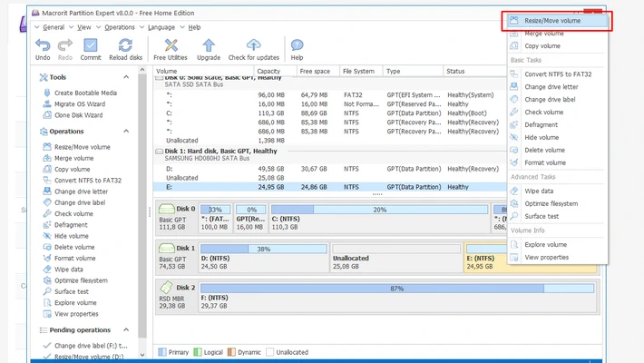Viewport: 644px width, 363px height.
Task: Select the C: volume row in list
Action: (331, 113)
